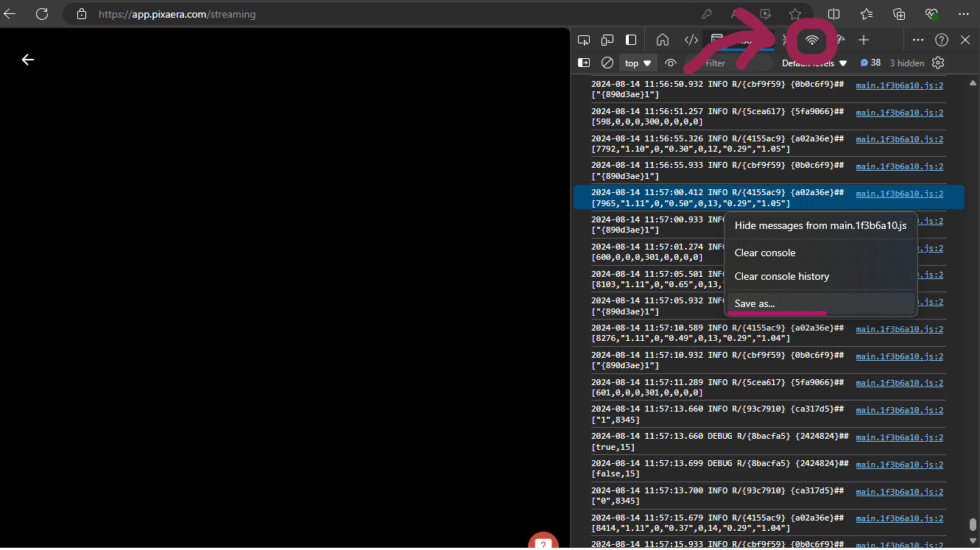The height and width of the screenshot is (550, 980).
Task: Open the DevTools Welcome home icon
Action: [663, 40]
